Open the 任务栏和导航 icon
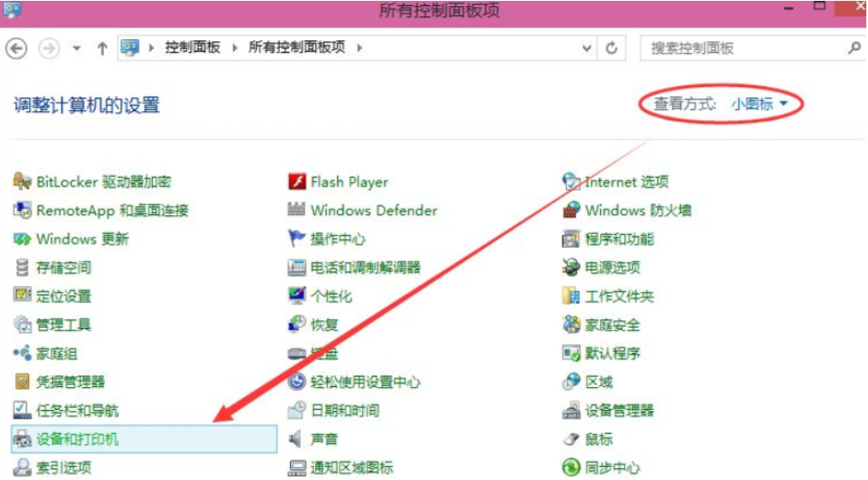This screenshot has height=480, width=868. tap(22, 410)
